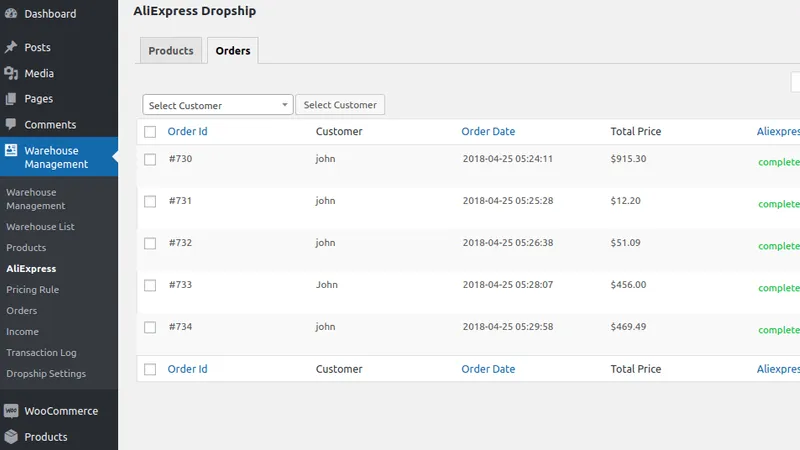This screenshot has height=450, width=800.
Task: Click the total price $456.00
Action: click(x=629, y=284)
